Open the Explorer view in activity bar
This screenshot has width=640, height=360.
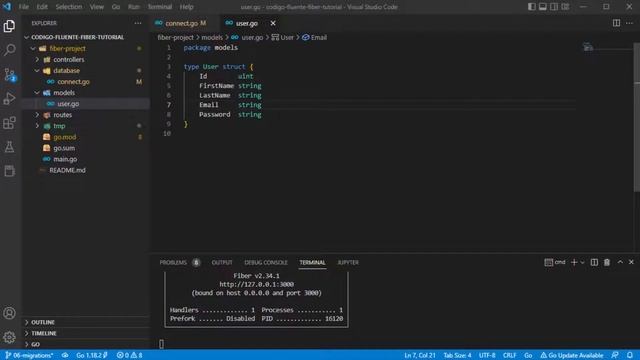9,26
